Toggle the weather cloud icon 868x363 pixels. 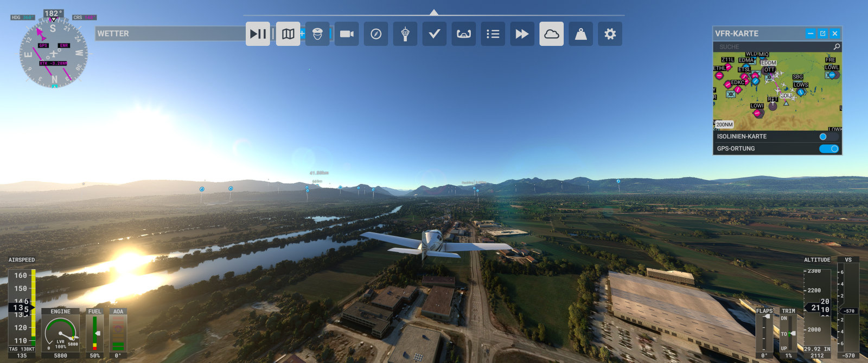click(x=552, y=34)
